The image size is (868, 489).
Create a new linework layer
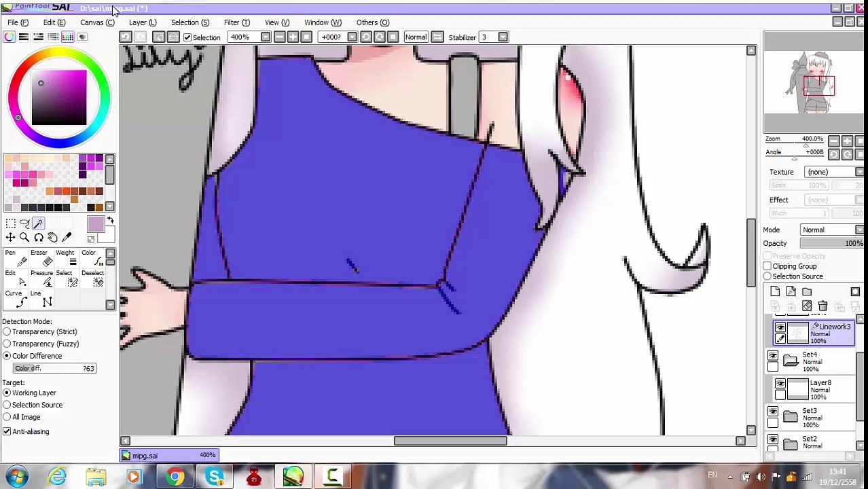pyautogui.click(x=791, y=291)
